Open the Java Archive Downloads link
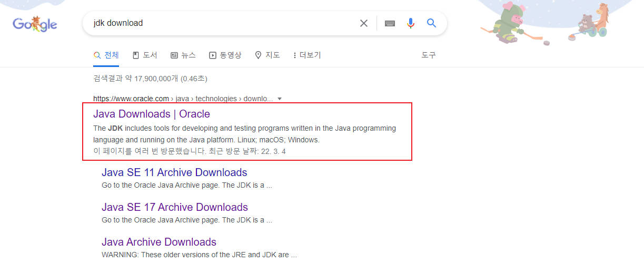The height and width of the screenshot is (262, 644). tap(159, 242)
